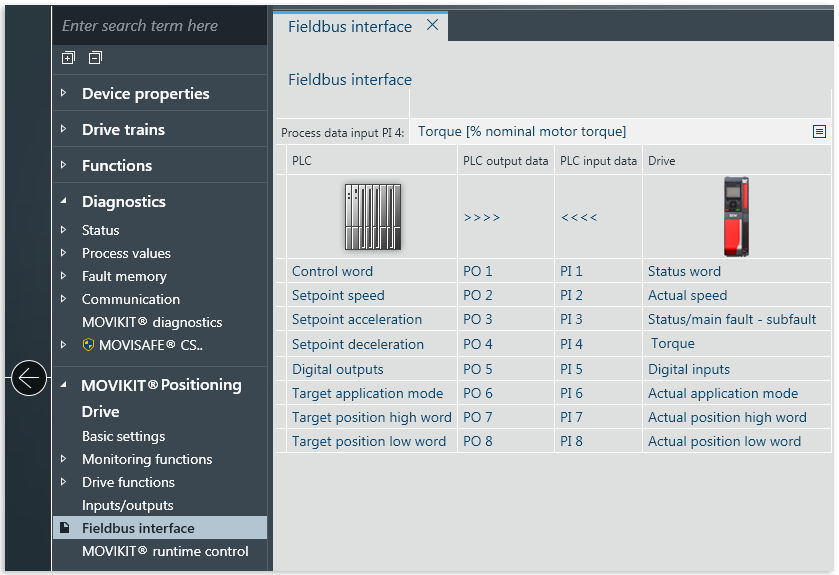Click the PLC rack image
This screenshot has height=575, width=839.
(x=372, y=217)
